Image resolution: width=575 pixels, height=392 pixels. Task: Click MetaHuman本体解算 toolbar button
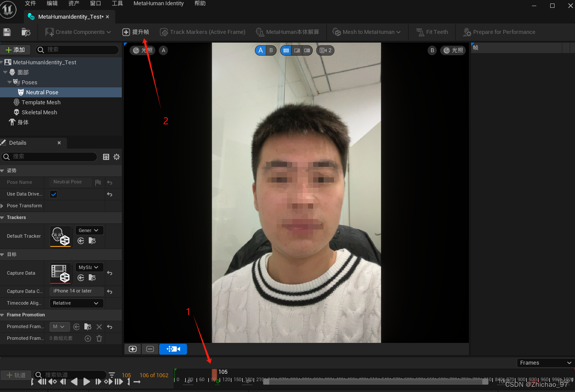(x=287, y=32)
